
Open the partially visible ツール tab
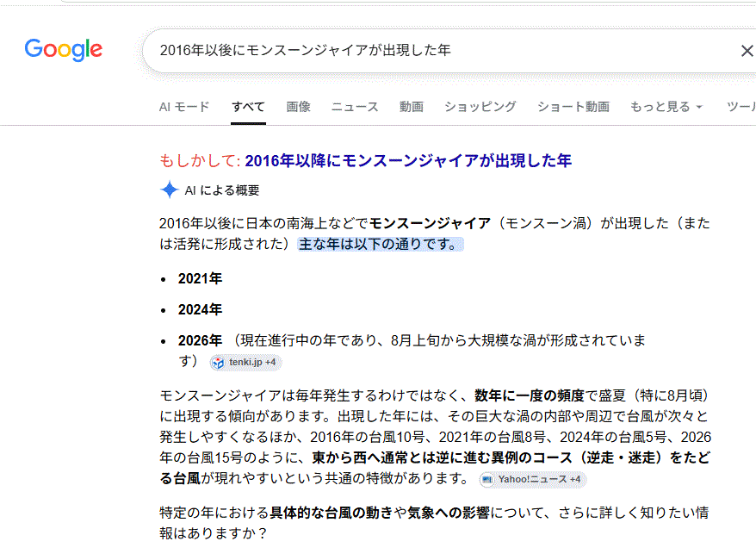click(x=741, y=107)
